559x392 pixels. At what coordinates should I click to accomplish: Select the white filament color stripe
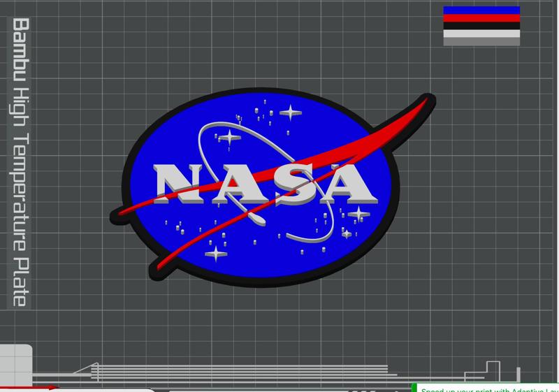(x=481, y=34)
